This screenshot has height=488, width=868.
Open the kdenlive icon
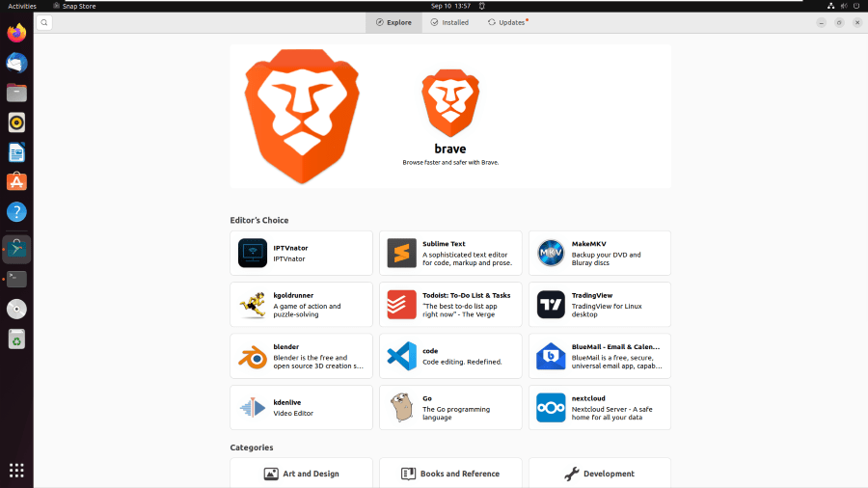pos(253,408)
